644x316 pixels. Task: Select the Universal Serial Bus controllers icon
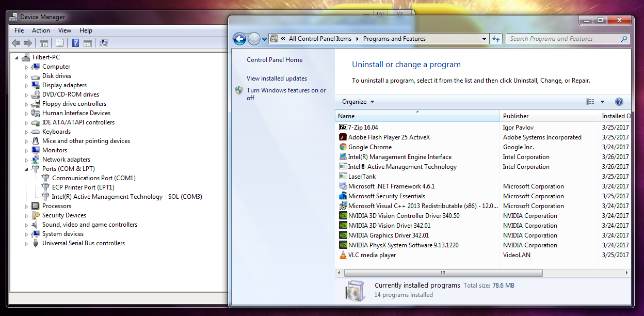coord(36,243)
